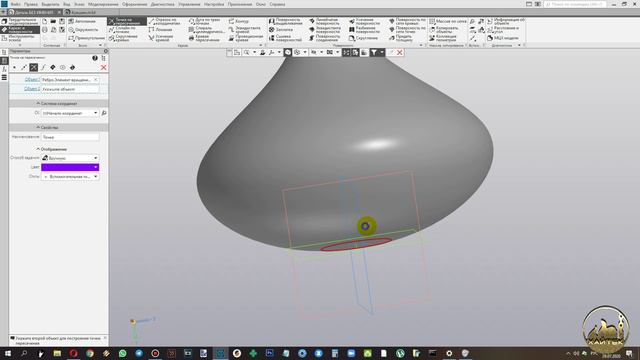Open the Коллекция геометрии tool
Screen dimensions: 640x360
443,38
